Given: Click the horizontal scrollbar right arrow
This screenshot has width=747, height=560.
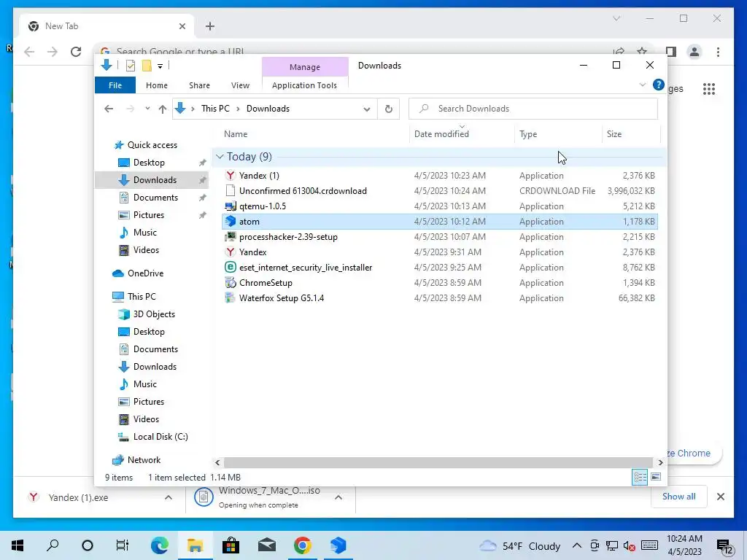Looking at the screenshot, I should tap(660, 462).
